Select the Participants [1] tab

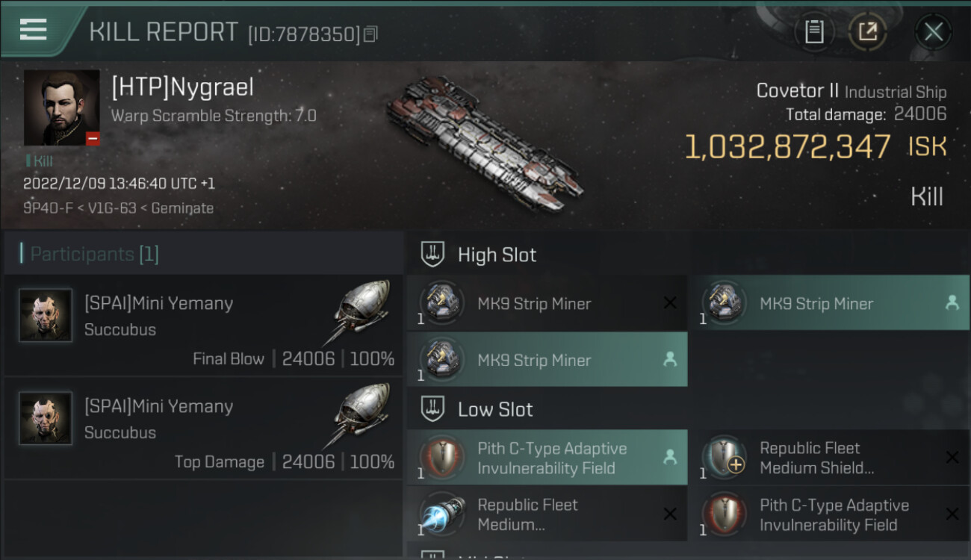(94, 254)
